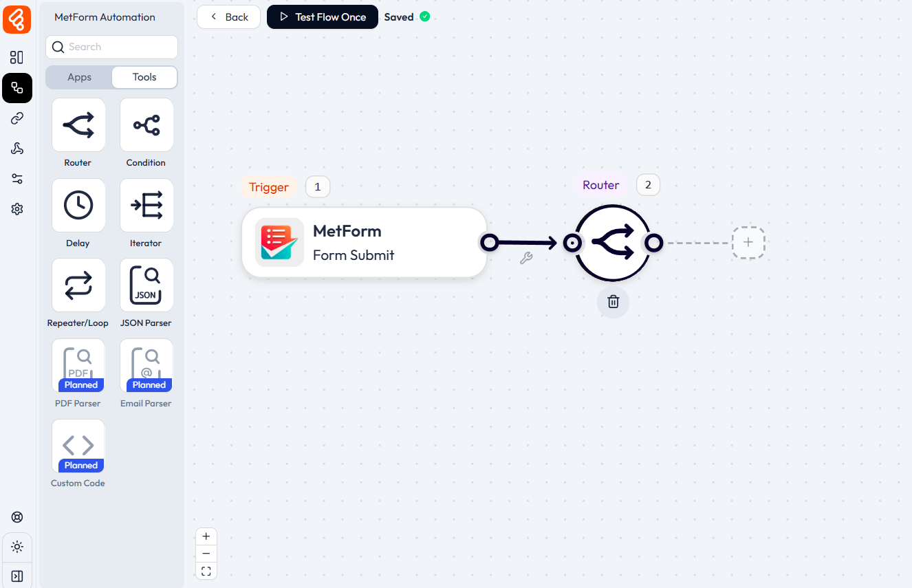This screenshot has width=912, height=588.
Task: Click the Router node input connector
Action: click(x=572, y=243)
